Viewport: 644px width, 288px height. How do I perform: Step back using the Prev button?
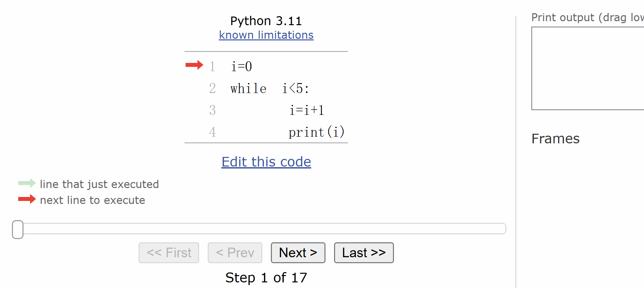[x=235, y=253]
